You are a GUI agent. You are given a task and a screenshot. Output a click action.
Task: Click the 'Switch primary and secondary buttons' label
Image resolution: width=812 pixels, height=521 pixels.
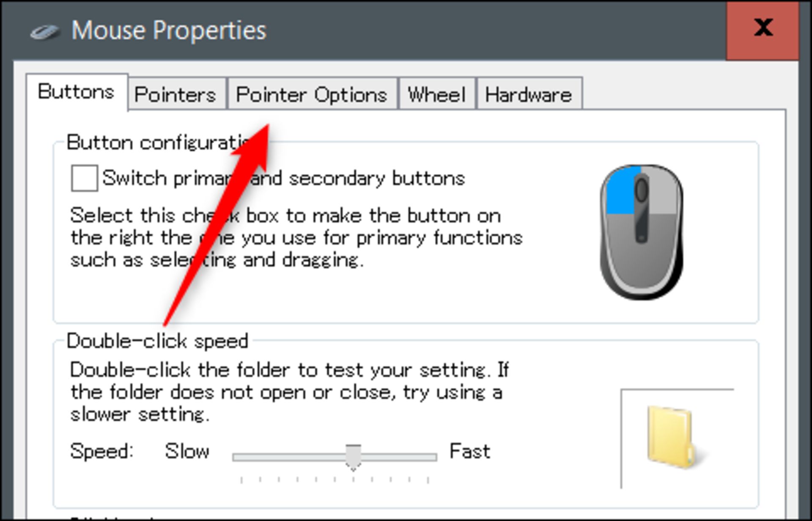[x=283, y=178]
